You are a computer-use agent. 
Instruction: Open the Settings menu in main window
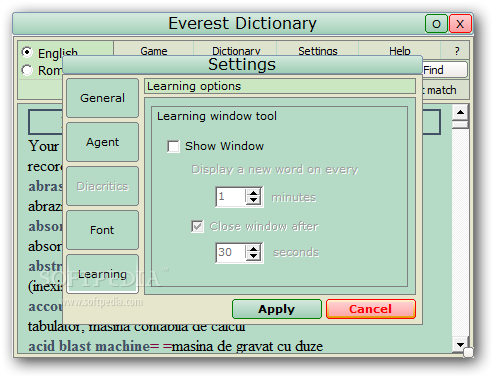[318, 51]
